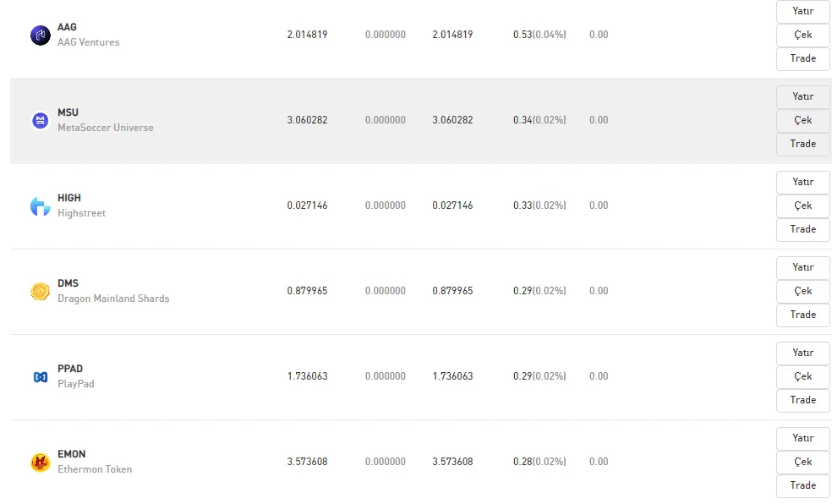
Task: Click the PlayPad PPAD coin icon
Action: [41, 376]
